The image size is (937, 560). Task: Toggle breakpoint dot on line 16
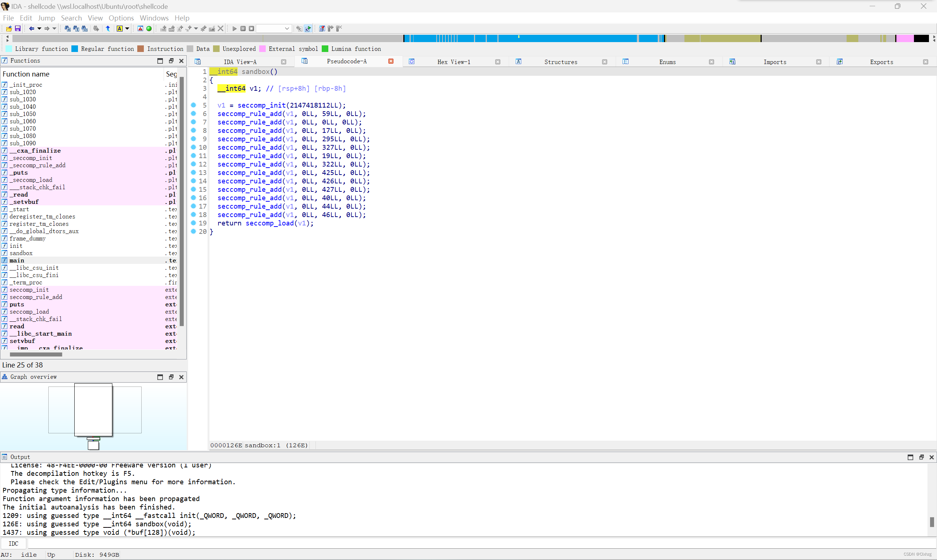point(194,197)
